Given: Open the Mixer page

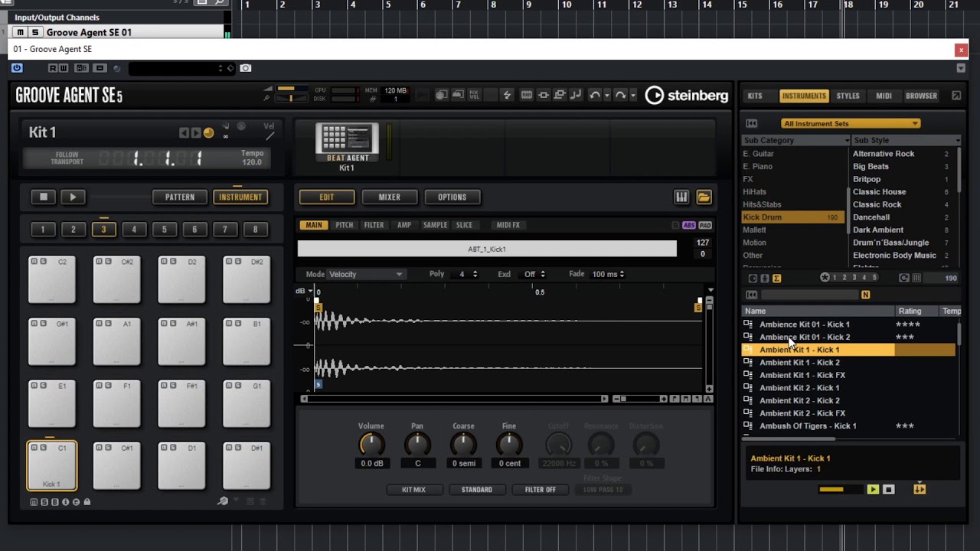Looking at the screenshot, I should point(389,197).
